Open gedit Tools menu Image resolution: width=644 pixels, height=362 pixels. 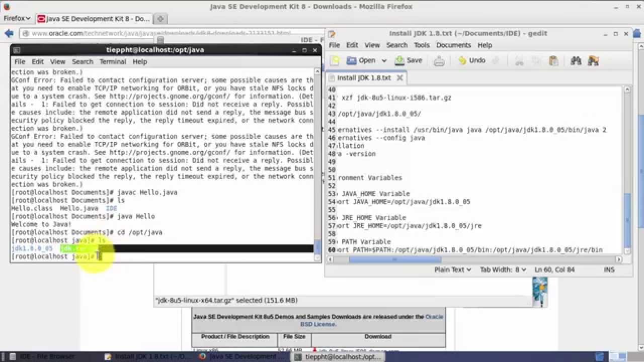422,45
